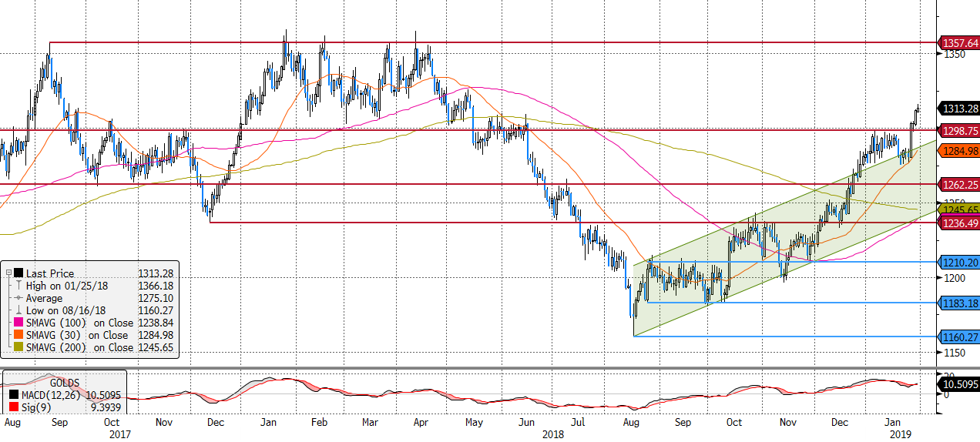The image size is (980, 442).
Task: Click legend value 1366.18
Action: [155, 286]
